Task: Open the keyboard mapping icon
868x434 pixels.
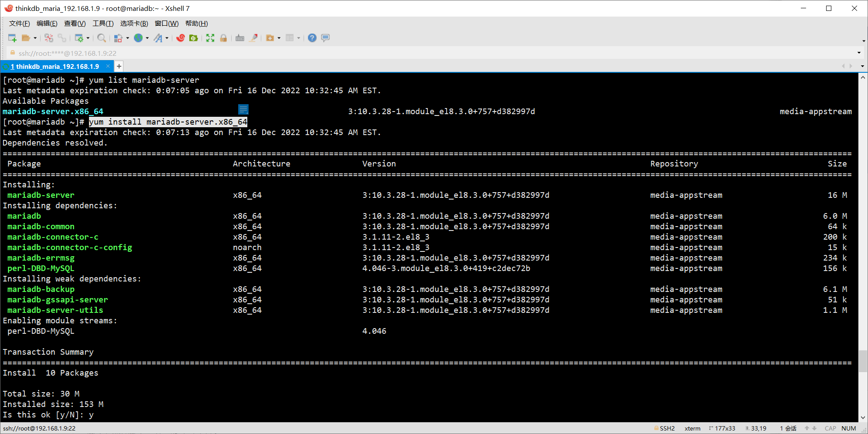Action: (x=240, y=38)
